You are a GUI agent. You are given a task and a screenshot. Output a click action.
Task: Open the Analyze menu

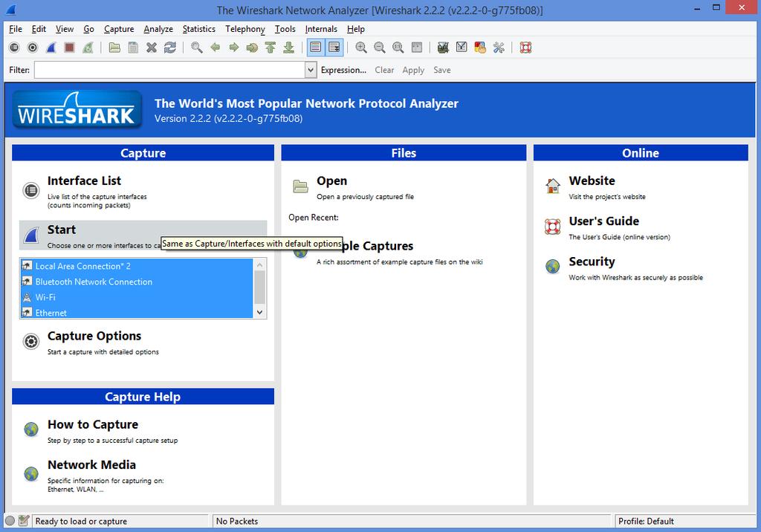pos(158,29)
